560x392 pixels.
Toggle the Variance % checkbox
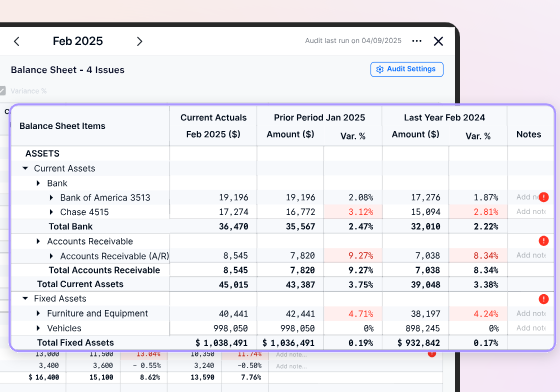click(2, 91)
